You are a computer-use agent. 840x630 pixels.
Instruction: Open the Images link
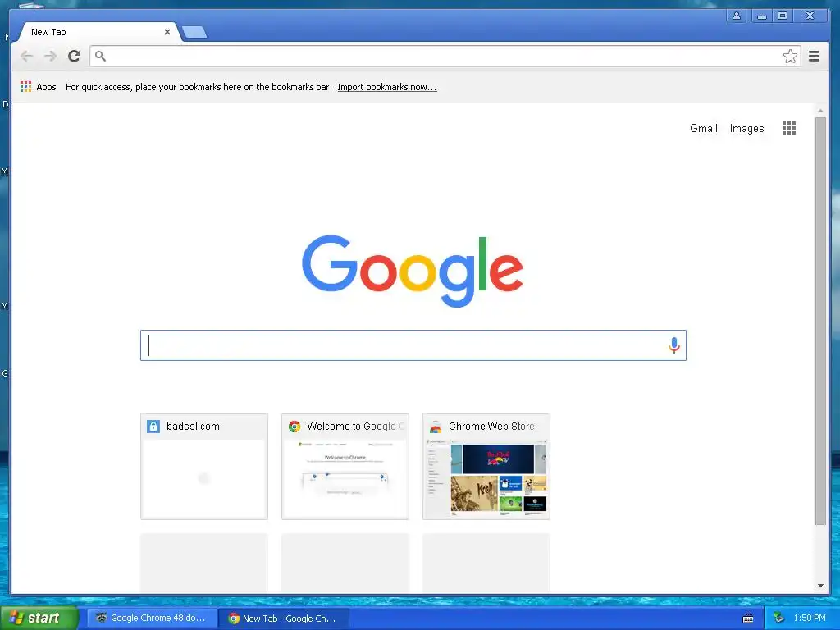[746, 128]
